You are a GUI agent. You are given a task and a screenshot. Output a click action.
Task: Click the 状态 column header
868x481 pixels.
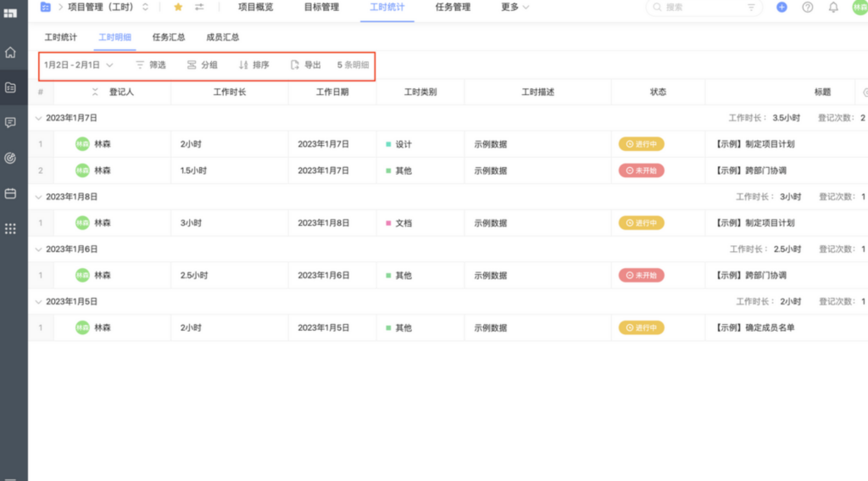click(x=658, y=92)
